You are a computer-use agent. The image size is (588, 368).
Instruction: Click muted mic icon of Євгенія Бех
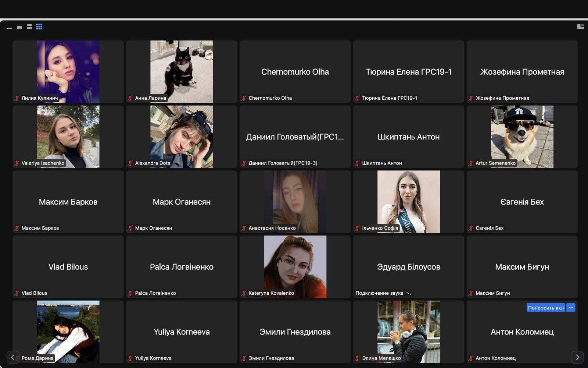(x=471, y=228)
